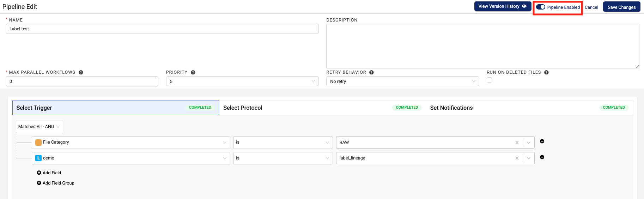Click into the Description text area
Viewport: 644px width, 199px height.
point(482,46)
